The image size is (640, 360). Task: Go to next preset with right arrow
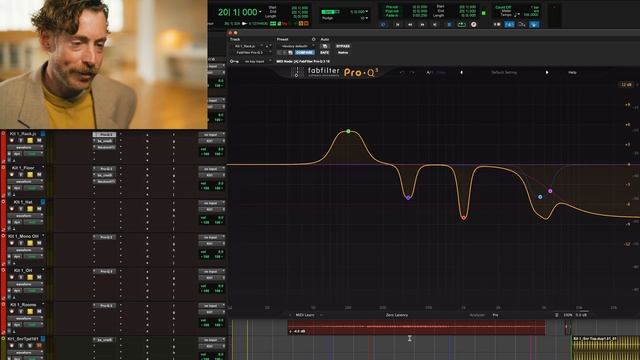tap(547, 72)
